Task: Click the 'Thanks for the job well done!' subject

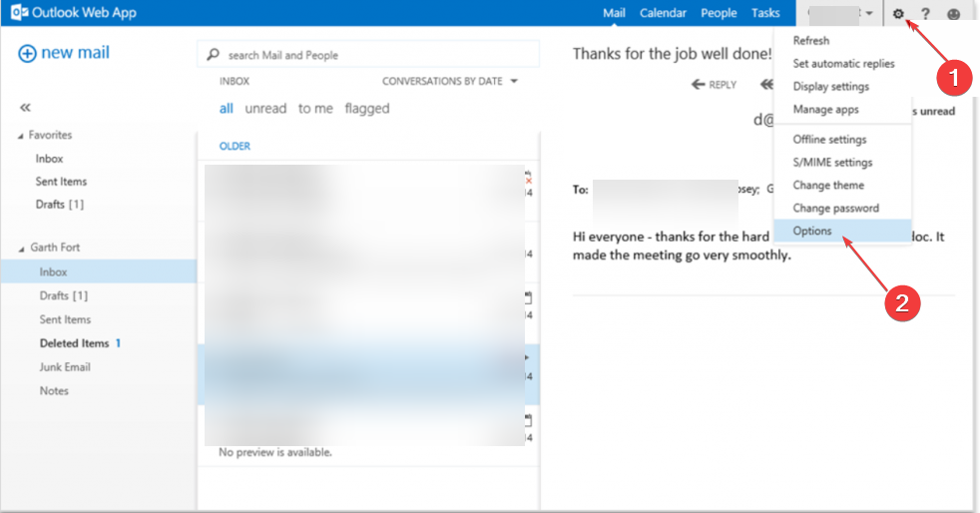Action: coord(673,54)
